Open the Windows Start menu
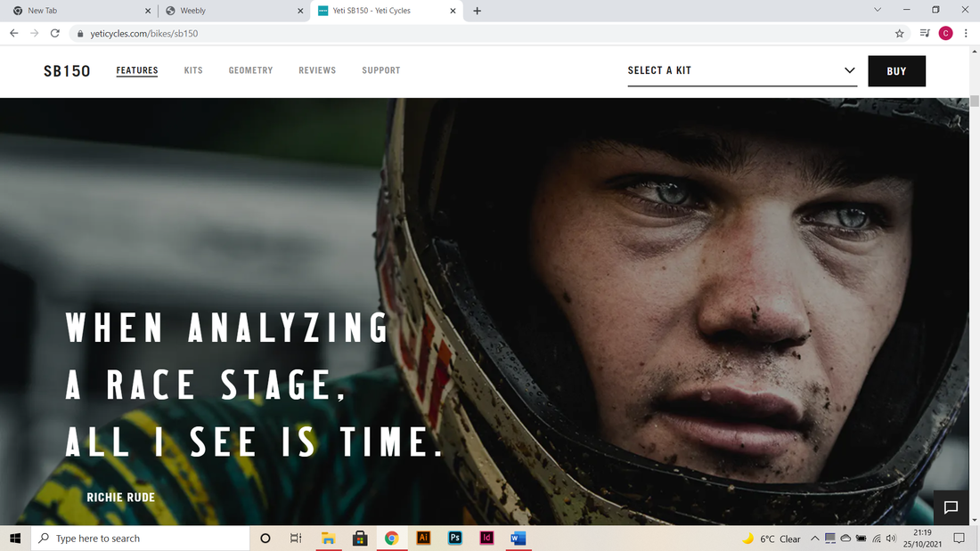The width and height of the screenshot is (980, 551). 16,538
